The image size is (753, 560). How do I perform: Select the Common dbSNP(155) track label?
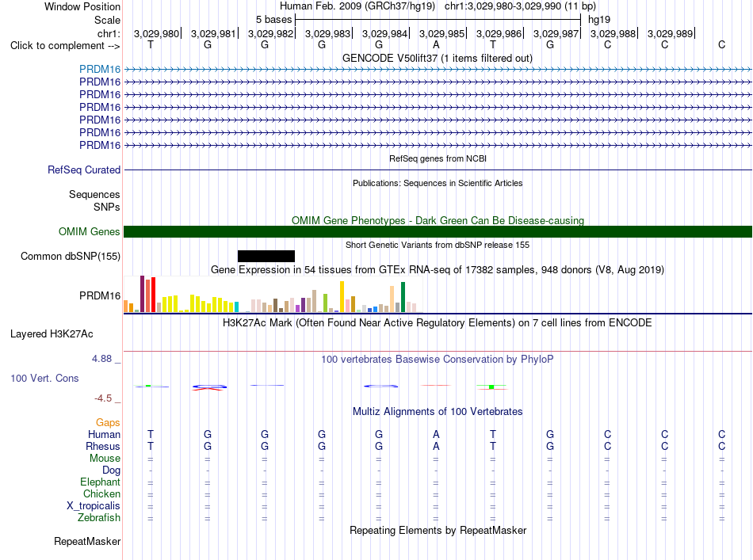click(x=70, y=257)
